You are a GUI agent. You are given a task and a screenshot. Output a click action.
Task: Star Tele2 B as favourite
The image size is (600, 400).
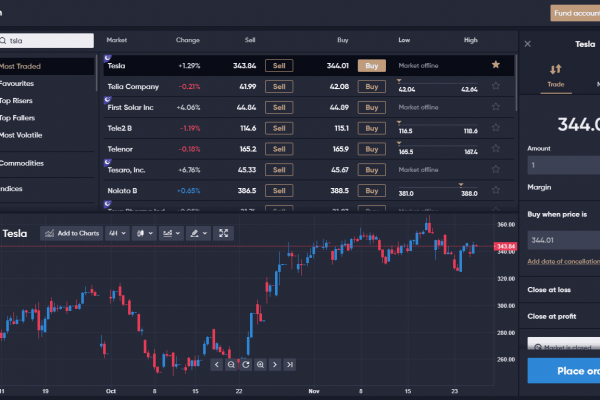click(496, 127)
